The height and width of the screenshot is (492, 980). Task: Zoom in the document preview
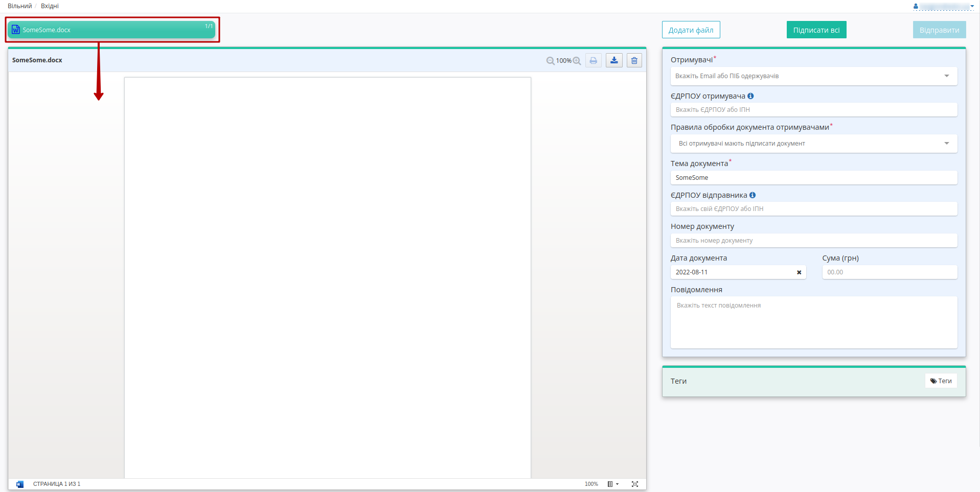577,61
